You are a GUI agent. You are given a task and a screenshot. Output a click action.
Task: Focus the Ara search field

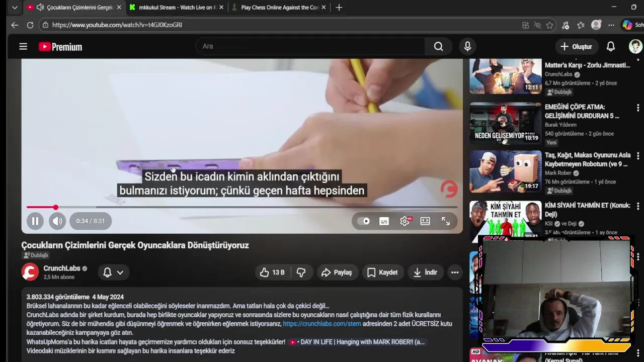(310, 46)
